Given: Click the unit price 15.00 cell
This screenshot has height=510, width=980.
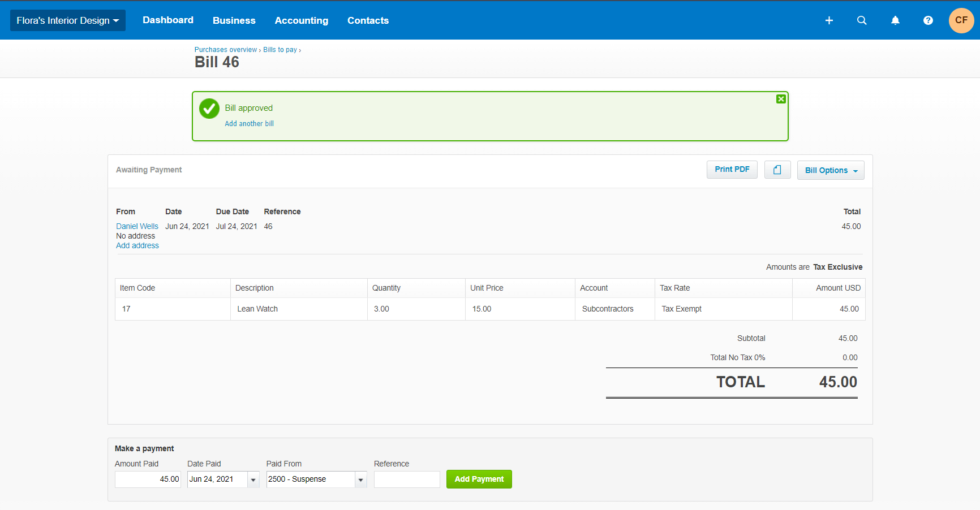Looking at the screenshot, I should point(520,309).
